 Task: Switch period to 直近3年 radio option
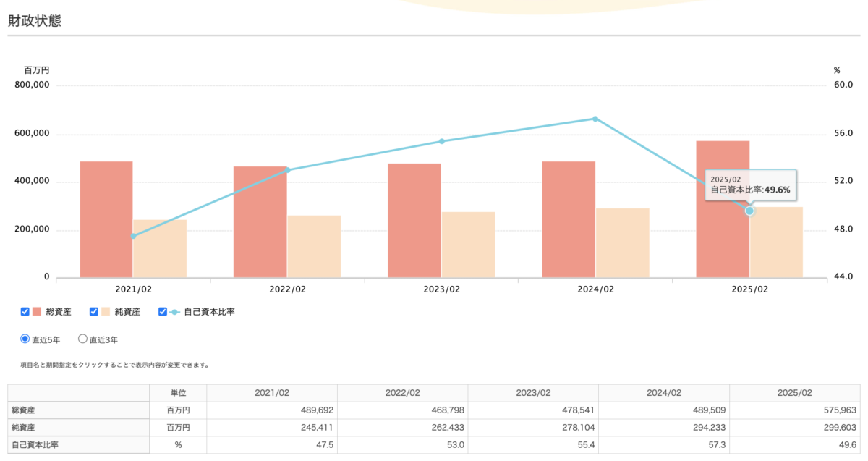82,339
